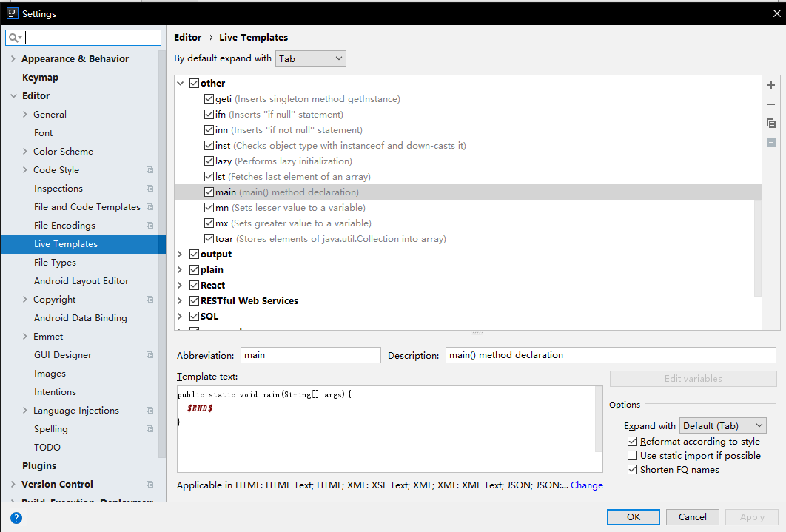This screenshot has width=786, height=532.
Task: Collapse the 'other' template group
Action: point(181,83)
